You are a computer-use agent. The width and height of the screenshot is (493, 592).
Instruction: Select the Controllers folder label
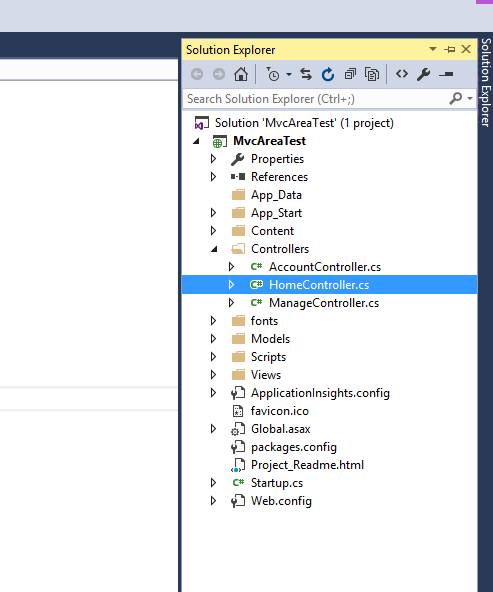click(x=280, y=249)
